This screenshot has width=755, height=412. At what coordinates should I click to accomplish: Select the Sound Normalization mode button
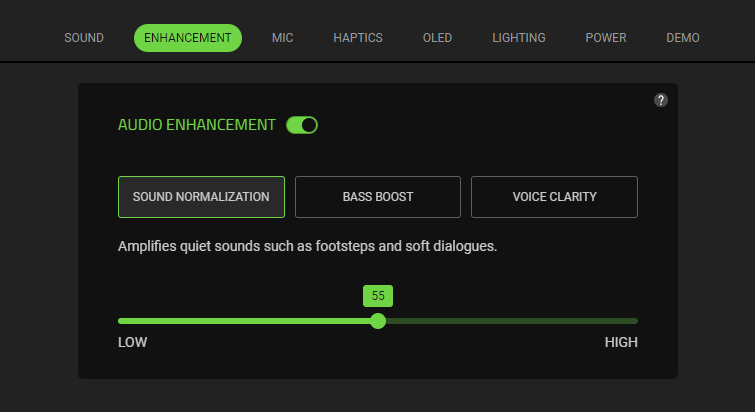[201, 197]
